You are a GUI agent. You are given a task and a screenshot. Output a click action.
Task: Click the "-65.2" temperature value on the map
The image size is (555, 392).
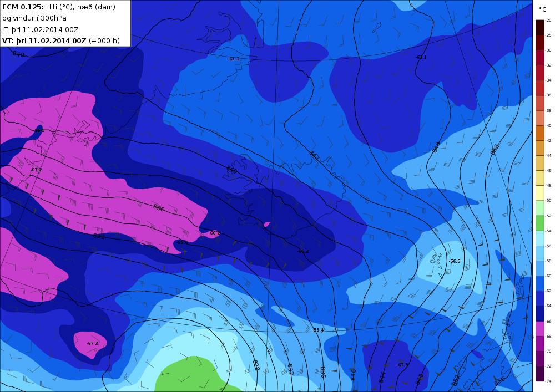[x=303, y=251]
